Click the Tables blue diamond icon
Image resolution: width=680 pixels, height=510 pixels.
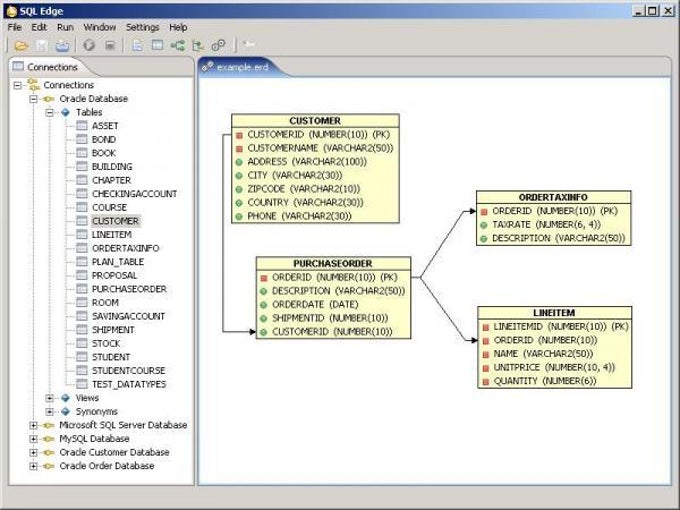point(65,112)
